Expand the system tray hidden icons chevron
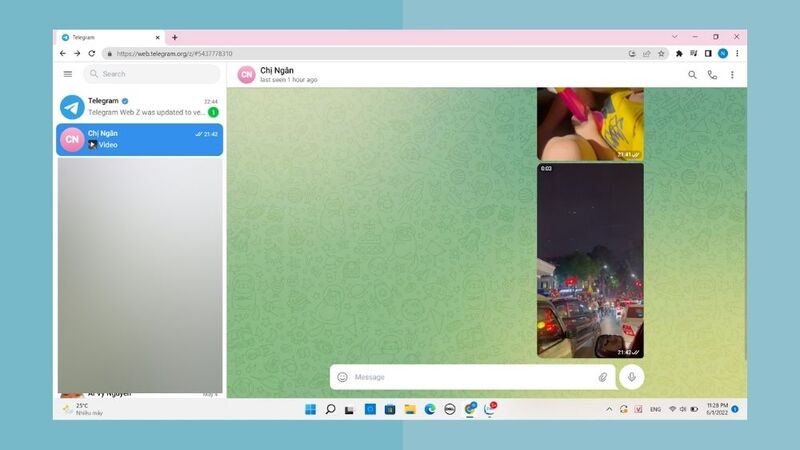The width and height of the screenshot is (800, 450). pos(609,409)
